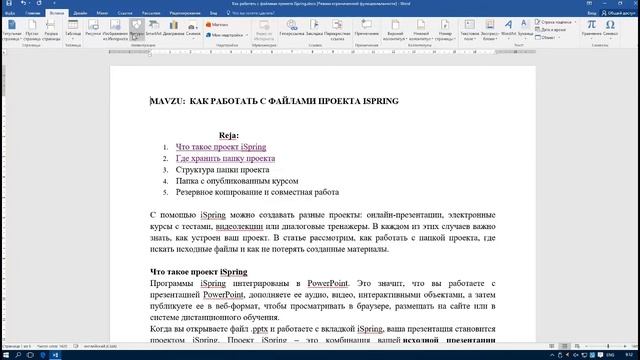640x360 pixels.
Task: Insert an Equation (Уравнение) pi icon
Action: pyautogui.click(x=591, y=29)
